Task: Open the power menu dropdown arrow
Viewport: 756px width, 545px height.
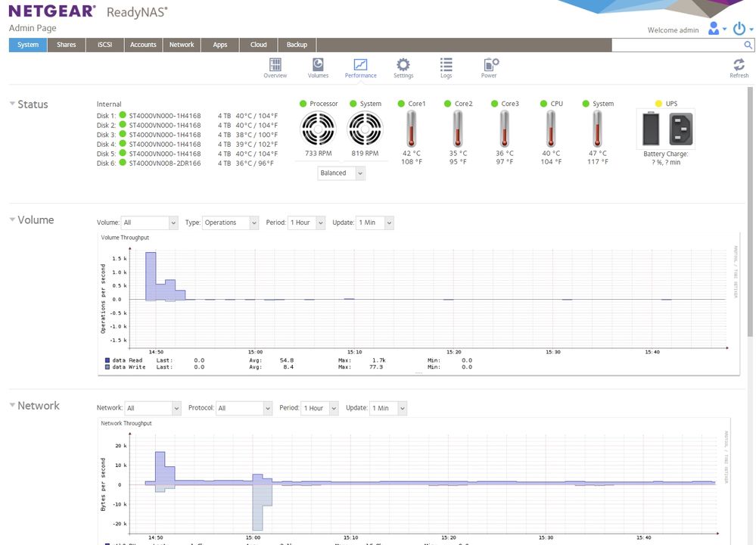Action: [751, 30]
